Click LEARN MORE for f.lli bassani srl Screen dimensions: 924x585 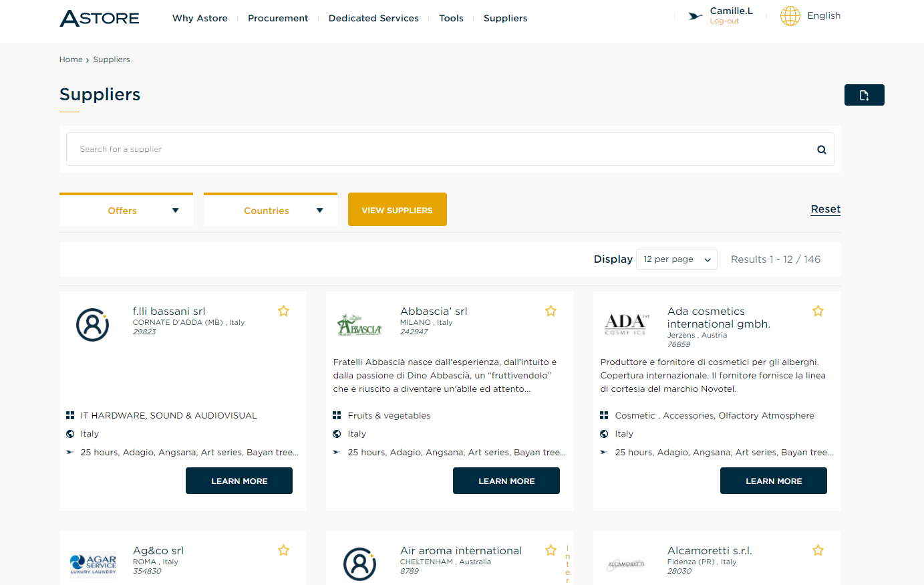(239, 481)
